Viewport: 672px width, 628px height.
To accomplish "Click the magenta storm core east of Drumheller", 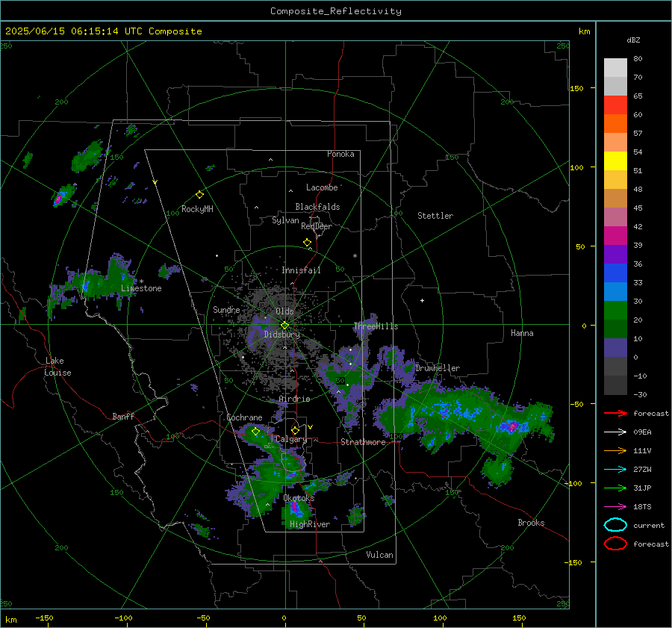I will pos(512,426).
